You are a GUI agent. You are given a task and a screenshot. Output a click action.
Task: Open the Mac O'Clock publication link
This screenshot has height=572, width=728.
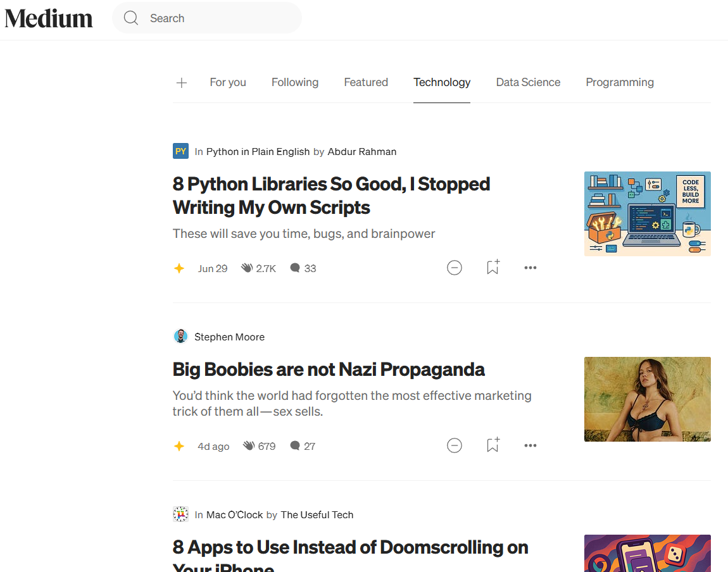pyautogui.click(x=234, y=515)
